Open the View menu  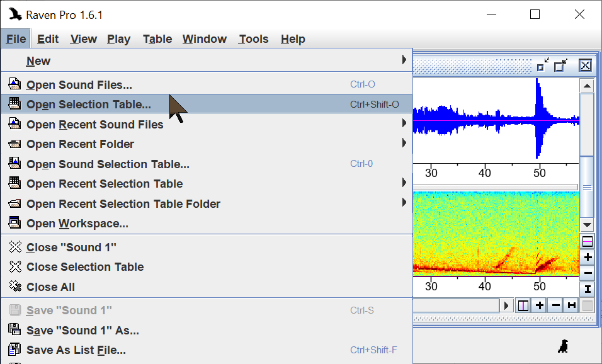click(83, 39)
